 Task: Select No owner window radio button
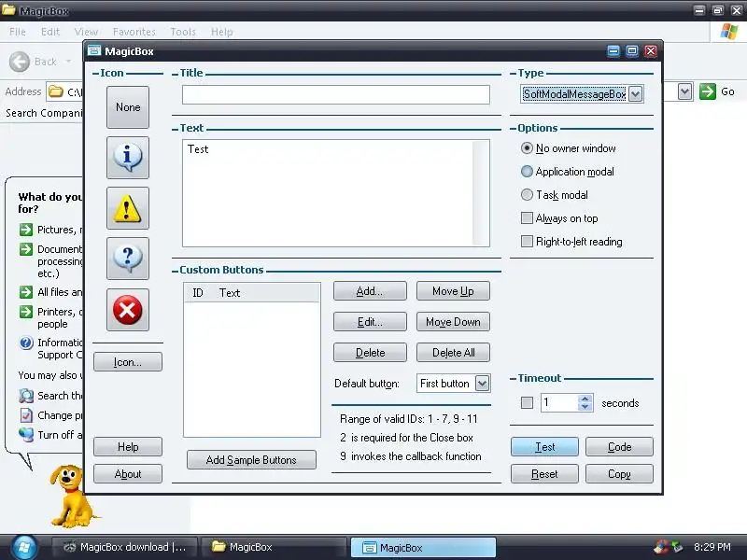tap(527, 148)
